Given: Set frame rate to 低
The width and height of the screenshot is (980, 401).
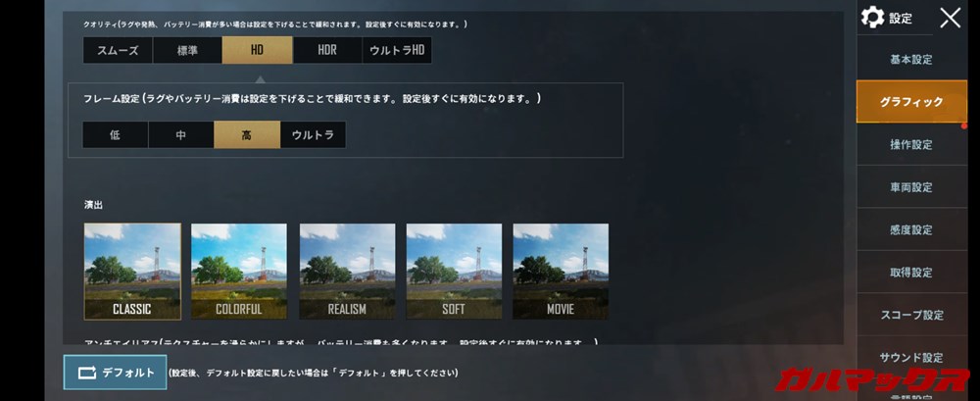Looking at the screenshot, I should [115, 134].
